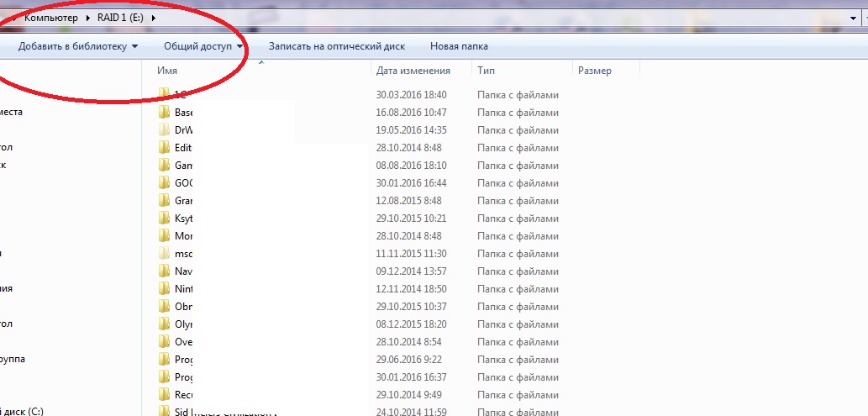Click the date '11.11.2015 11:30'
Viewport: 868px width, 416px height.
411,254
